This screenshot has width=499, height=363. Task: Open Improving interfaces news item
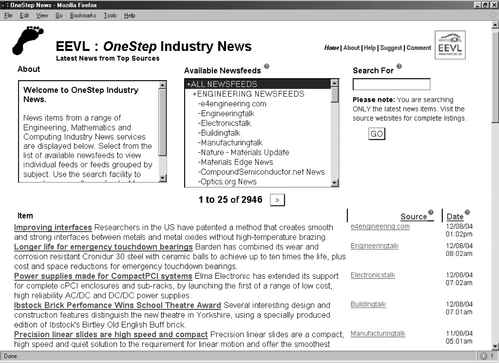(53, 227)
